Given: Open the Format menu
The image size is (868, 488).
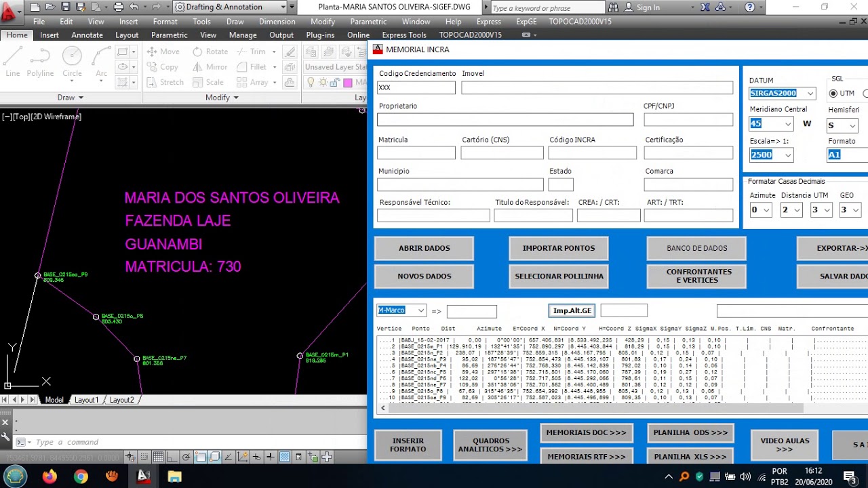Looking at the screenshot, I should pyautogui.click(x=165, y=22).
